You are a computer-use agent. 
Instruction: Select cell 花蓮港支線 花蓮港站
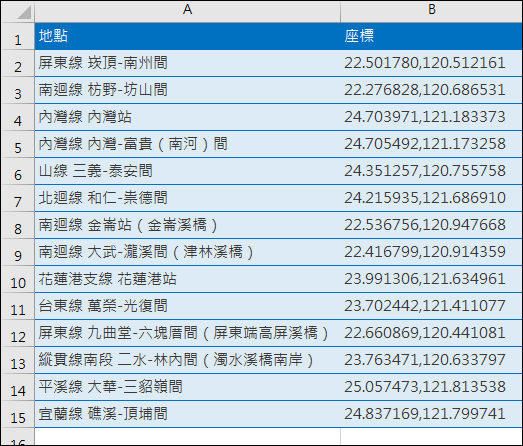coord(187,280)
